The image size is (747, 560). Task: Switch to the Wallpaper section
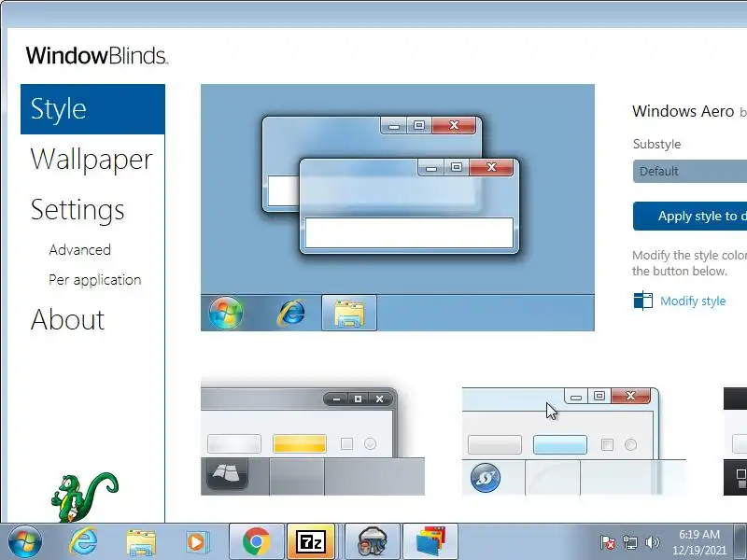pyautogui.click(x=92, y=159)
